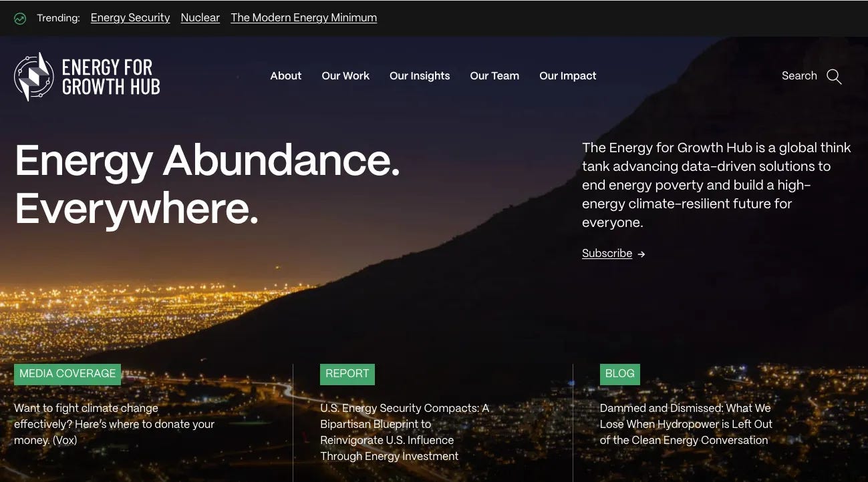
Task: Open the Energy for Growth Hub logo
Action: [87, 77]
